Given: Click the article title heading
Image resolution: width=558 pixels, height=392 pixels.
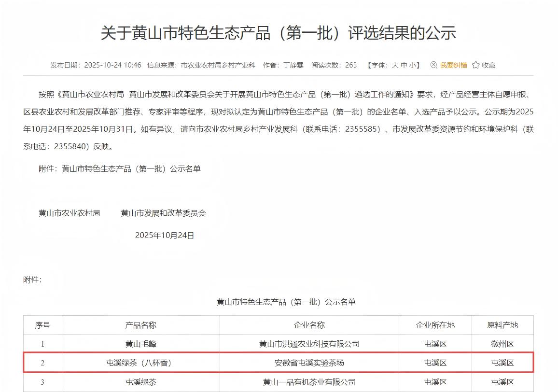Looking at the screenshot, I should (x=279, y=33).
